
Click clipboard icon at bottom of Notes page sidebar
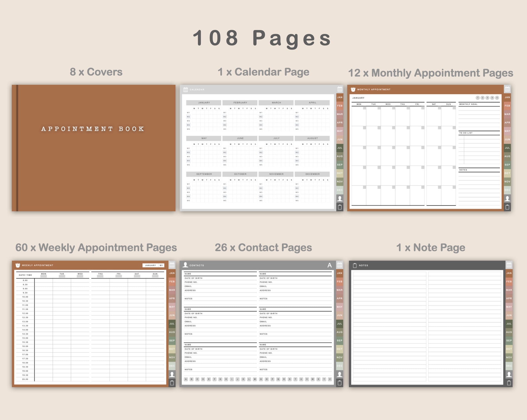(509, 383)
